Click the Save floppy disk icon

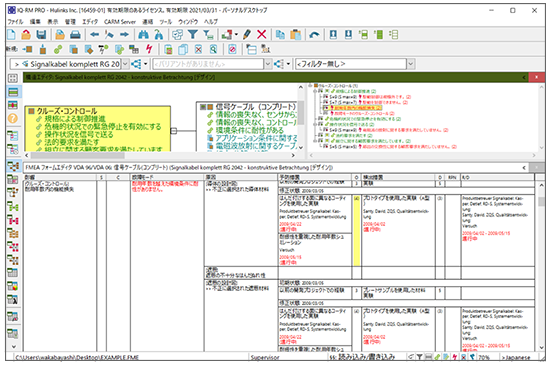coord(41,34)
